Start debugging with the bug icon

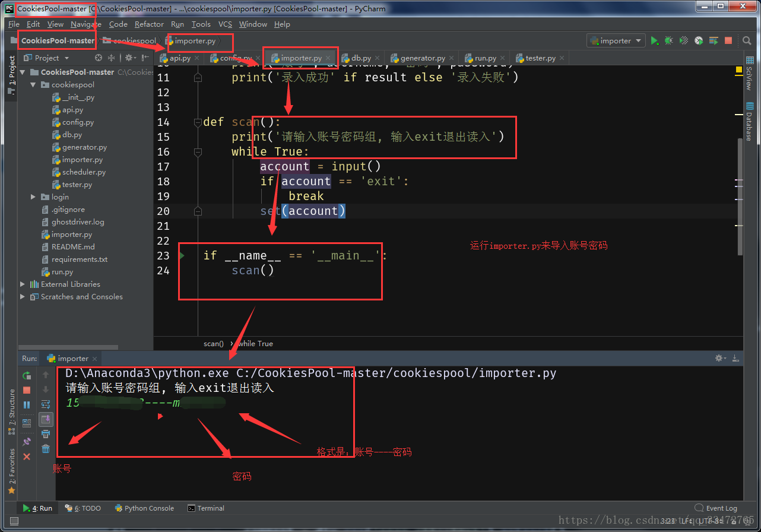(x=669, y=40)
